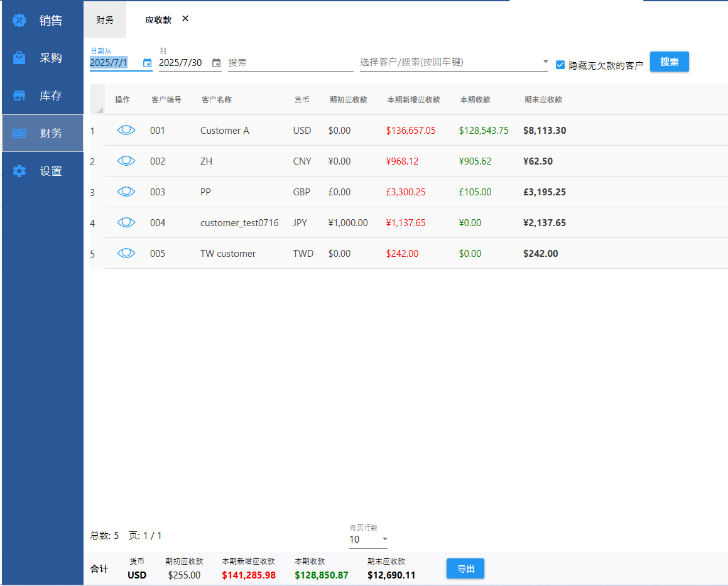
Task: Open the Purchasing (采购) shopping bag icon
Action: 19,58
